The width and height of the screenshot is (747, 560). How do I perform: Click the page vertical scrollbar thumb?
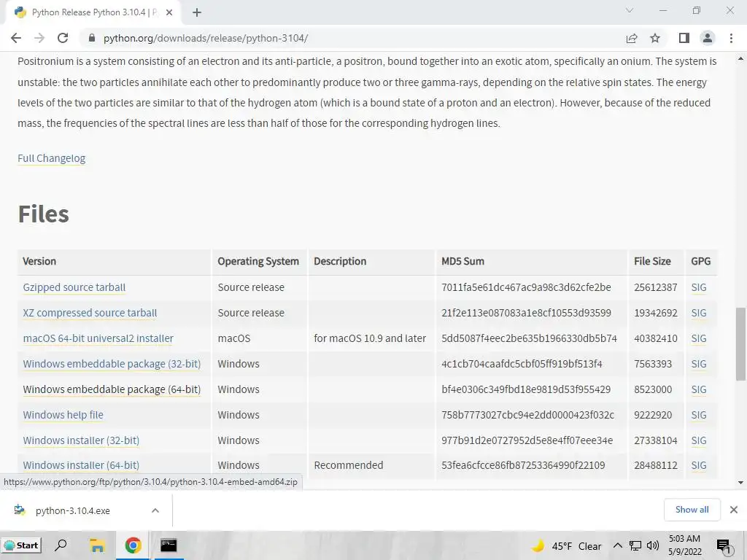[x=740, y=344]
